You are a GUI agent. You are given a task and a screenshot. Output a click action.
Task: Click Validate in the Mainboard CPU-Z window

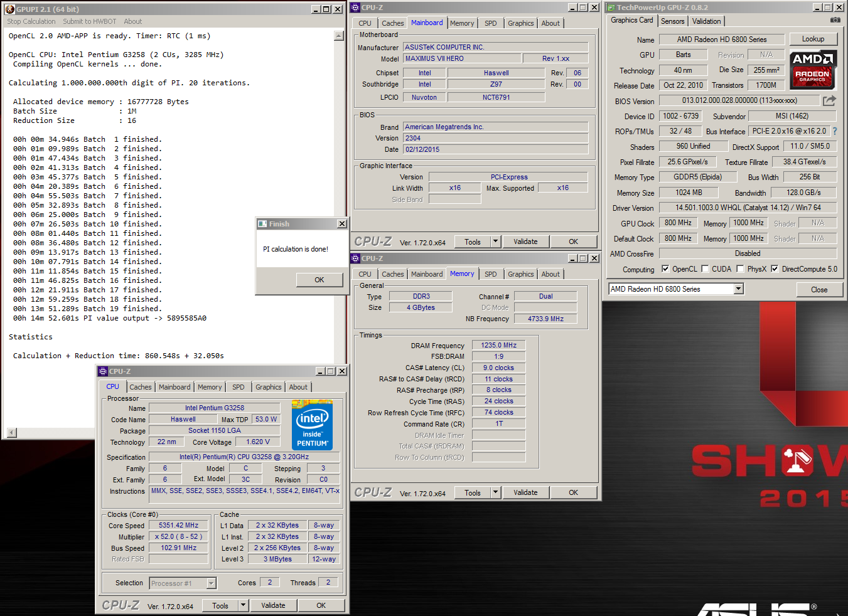pyautogui.click(x=525, y=242)
